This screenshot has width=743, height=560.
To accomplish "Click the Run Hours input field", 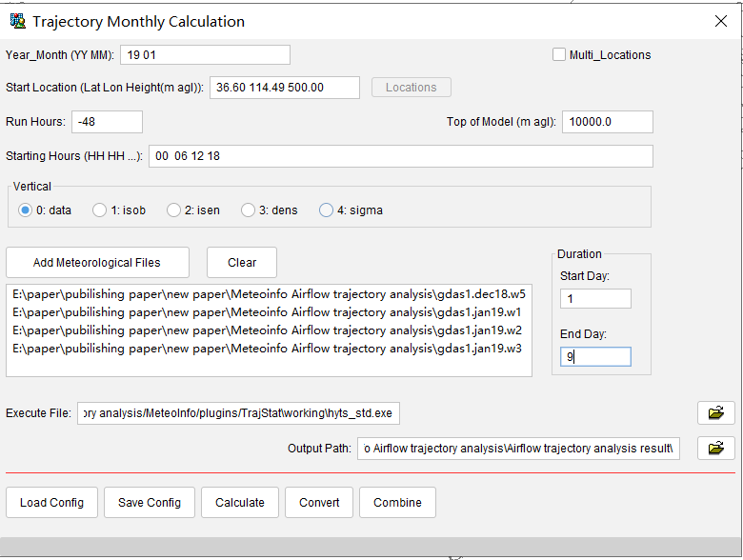I will (x=107, y=122).
